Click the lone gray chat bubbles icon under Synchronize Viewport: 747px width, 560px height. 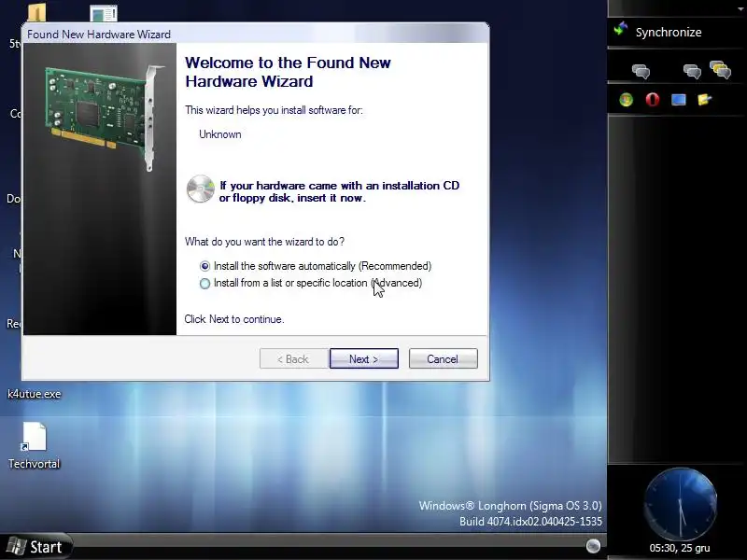[641, 72]
